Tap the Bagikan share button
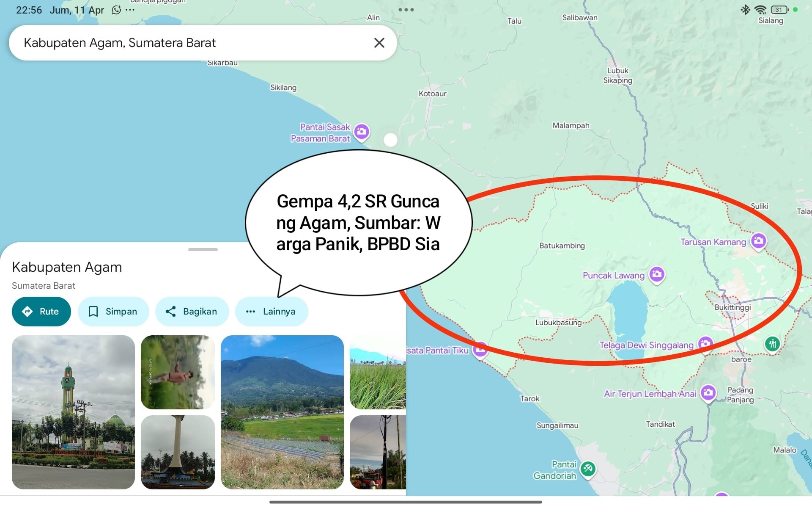 coord(192,312)
